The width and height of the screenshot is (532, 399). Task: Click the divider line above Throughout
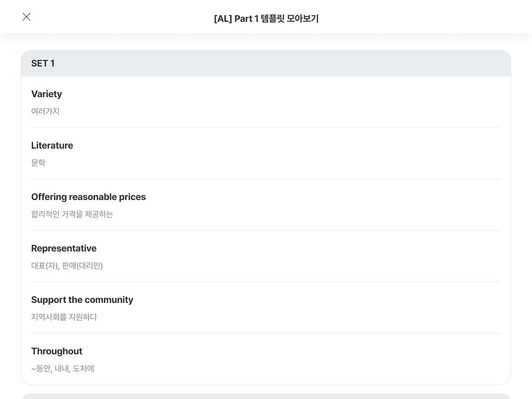(266, 333)
